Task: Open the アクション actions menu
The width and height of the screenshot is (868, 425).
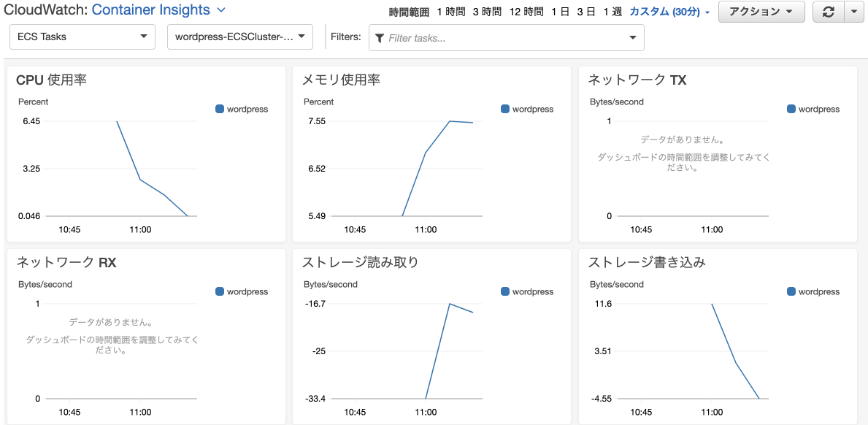Action: coord(761,12)
